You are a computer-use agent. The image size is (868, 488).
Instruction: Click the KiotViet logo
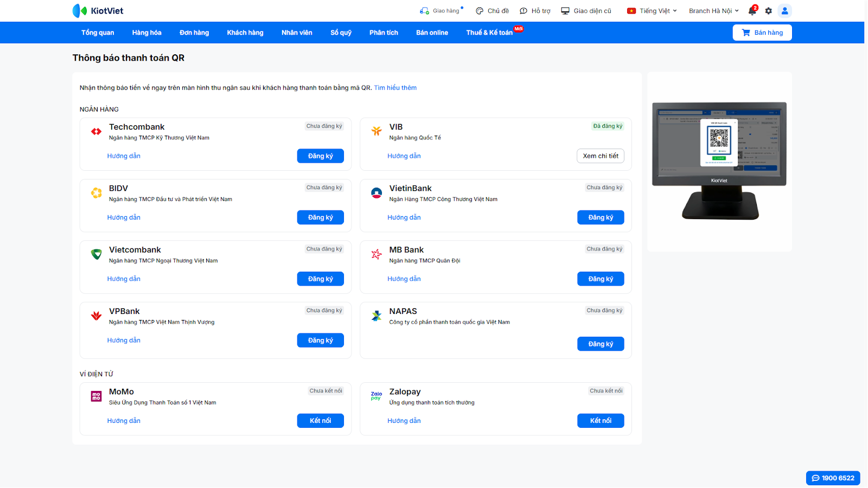point(98,11)
